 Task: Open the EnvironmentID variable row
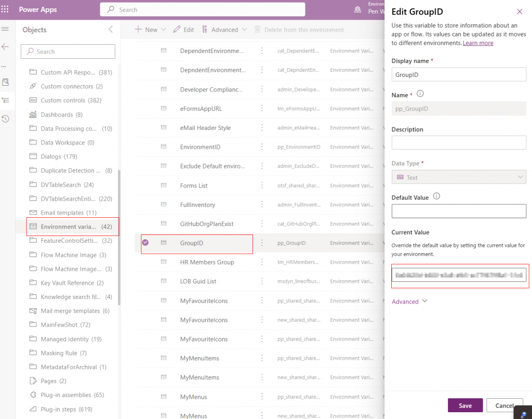pos(200,147)
